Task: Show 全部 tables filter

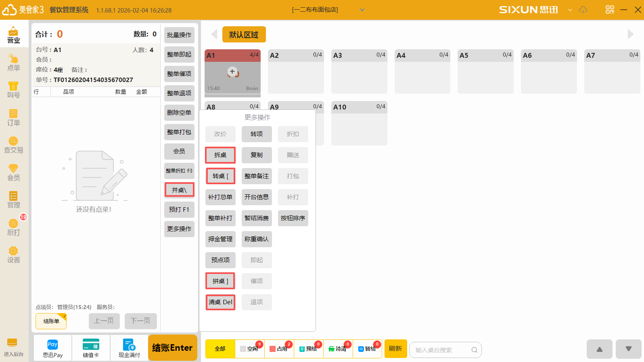Action: [220, 349]
